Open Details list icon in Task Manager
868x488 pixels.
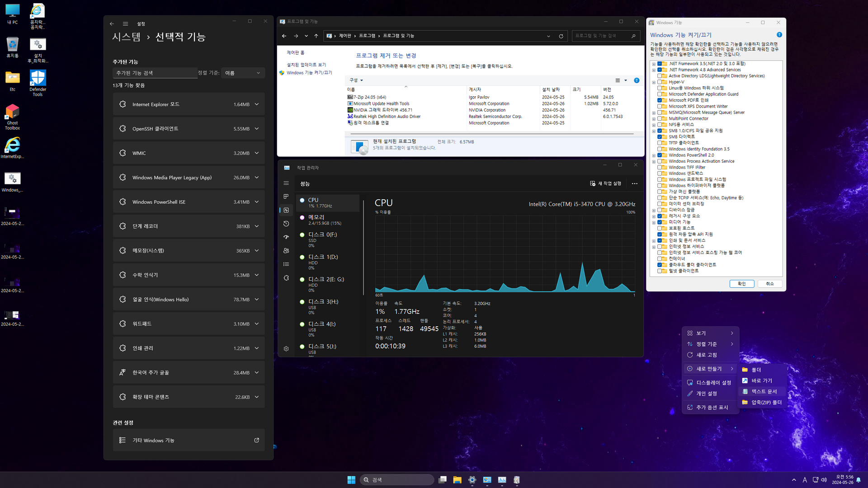[x=286, y=264]
